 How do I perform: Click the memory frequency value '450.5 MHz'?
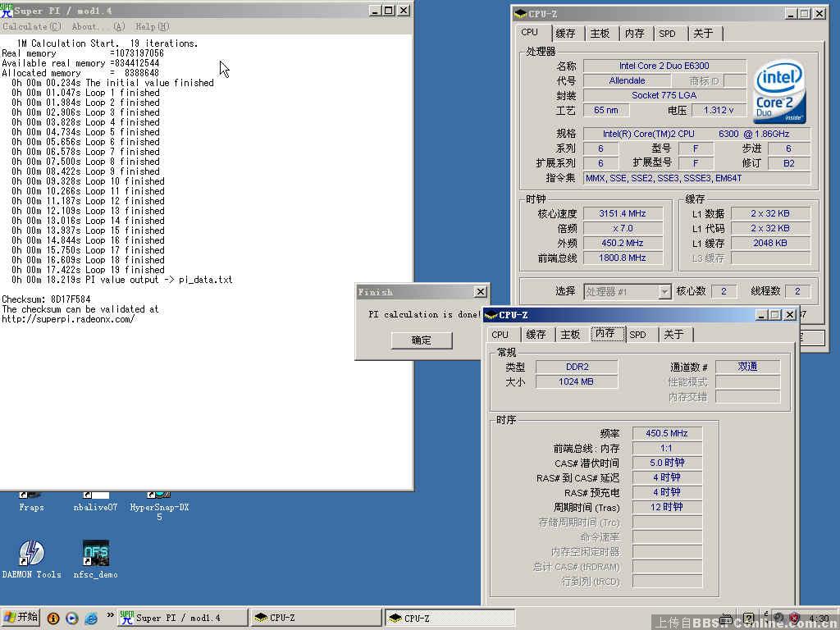pos(667,433)
